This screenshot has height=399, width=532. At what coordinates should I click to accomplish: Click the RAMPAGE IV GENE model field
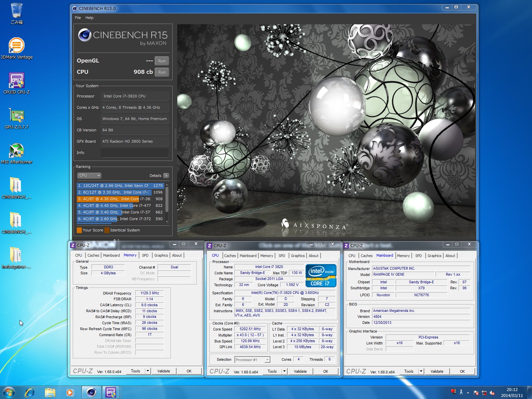click(403, 275)
